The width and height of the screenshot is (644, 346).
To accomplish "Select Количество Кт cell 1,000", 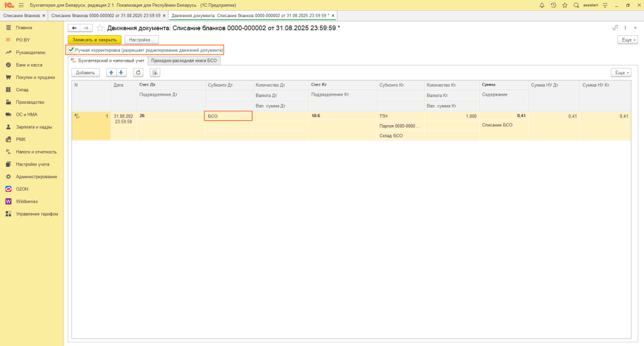I will coord(452,116).
